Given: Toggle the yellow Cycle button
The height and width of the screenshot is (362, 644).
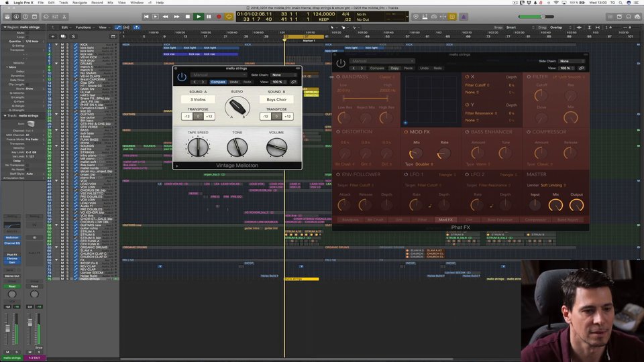Looking at the screenshot, I should 229,17.
